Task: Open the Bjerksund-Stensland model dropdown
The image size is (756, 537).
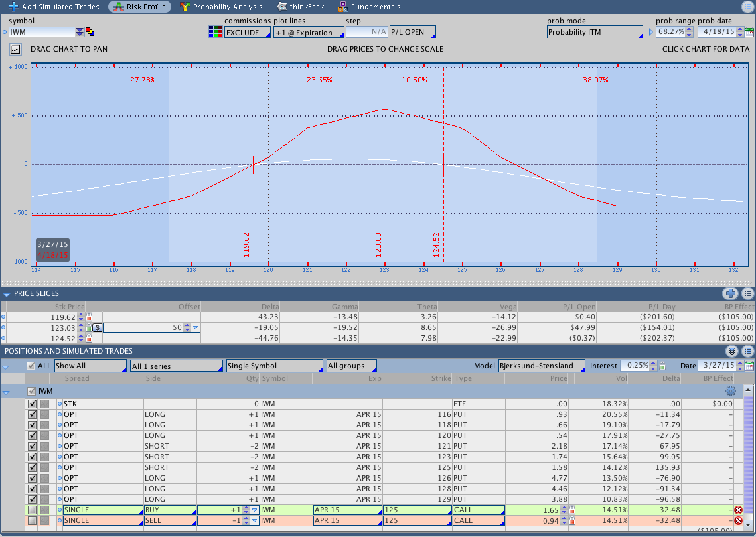Action: pyautogui.click(x=542, y=366)
